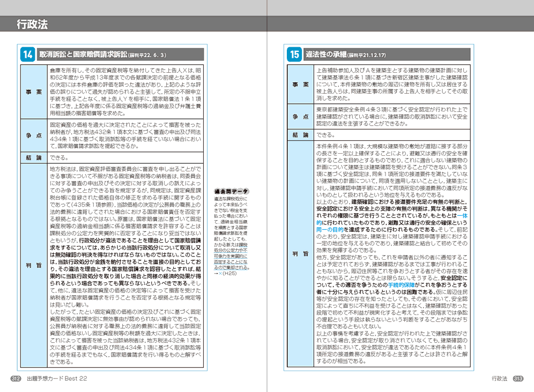Select the 事案 row label in card 14

coord(34,91)
